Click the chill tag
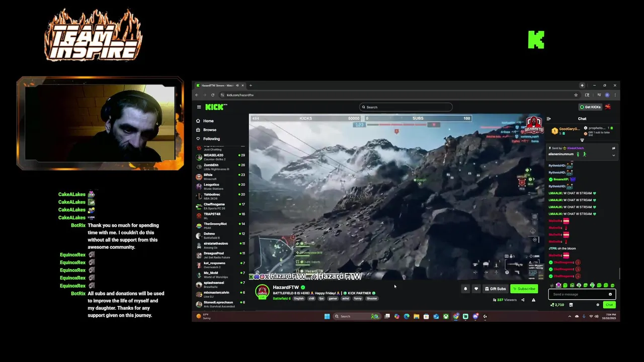Screen dimensions: 644x362 [x=311, y=299]
